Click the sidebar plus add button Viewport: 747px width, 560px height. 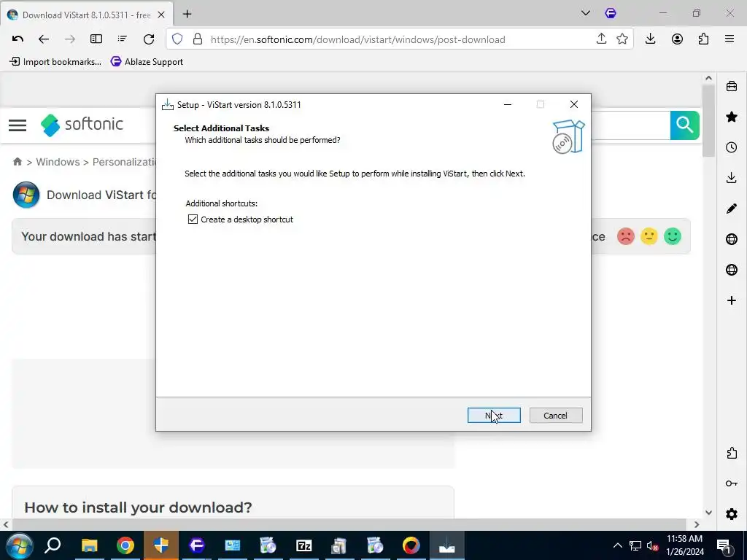[731, 300]
